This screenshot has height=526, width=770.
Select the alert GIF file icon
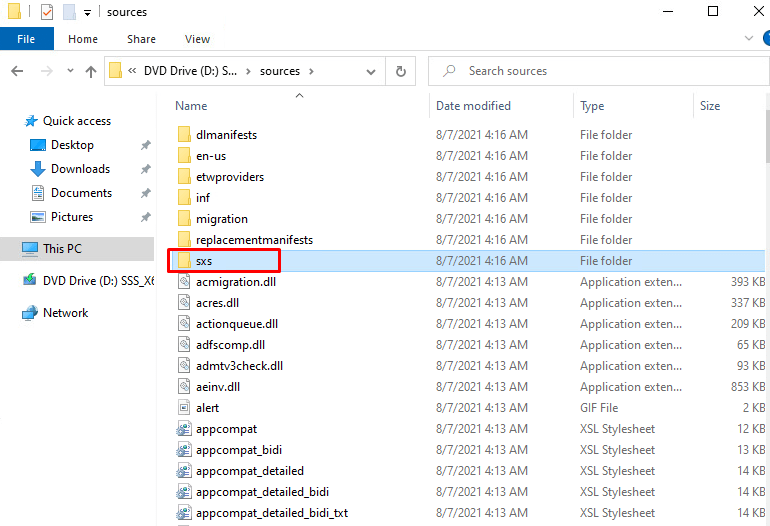(184, 408)
